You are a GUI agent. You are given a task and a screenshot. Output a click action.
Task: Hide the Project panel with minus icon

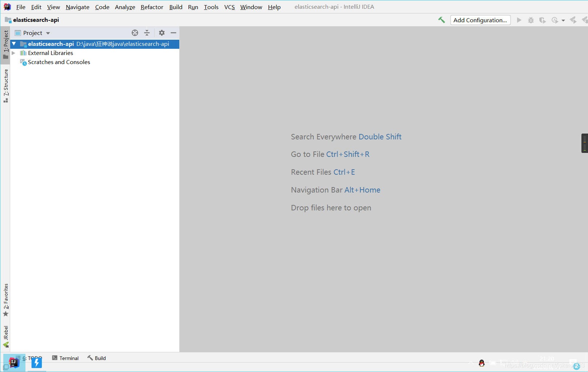(x=173, y=33)
